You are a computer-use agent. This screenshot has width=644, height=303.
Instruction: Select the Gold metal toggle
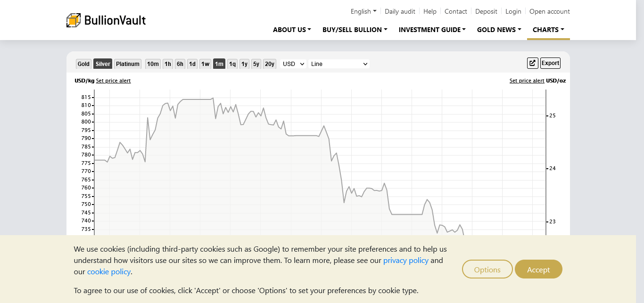[83, 64]
